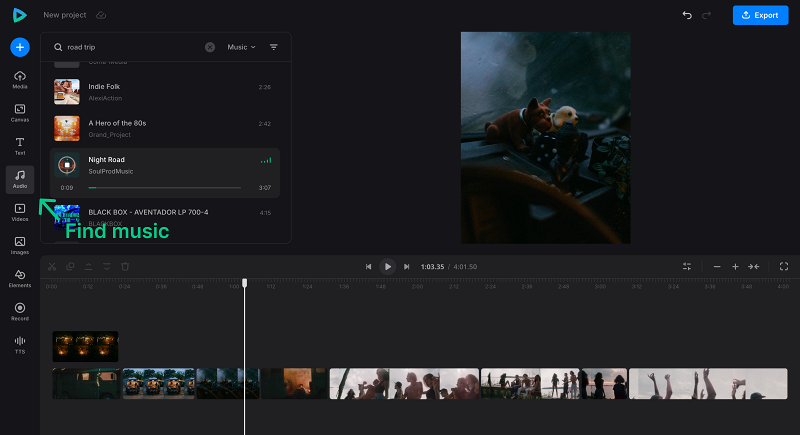
Task: Click the Grand_Project artist name
Action: point(109,135)
